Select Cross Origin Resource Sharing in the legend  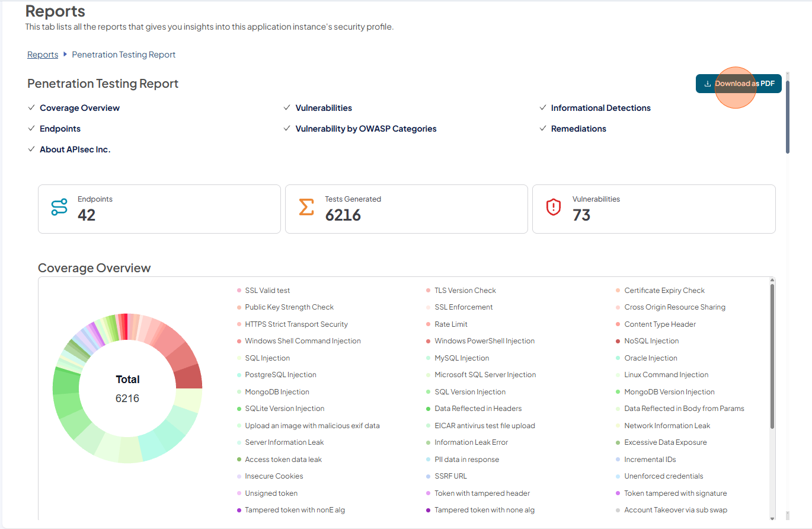(x=670, y=307)
